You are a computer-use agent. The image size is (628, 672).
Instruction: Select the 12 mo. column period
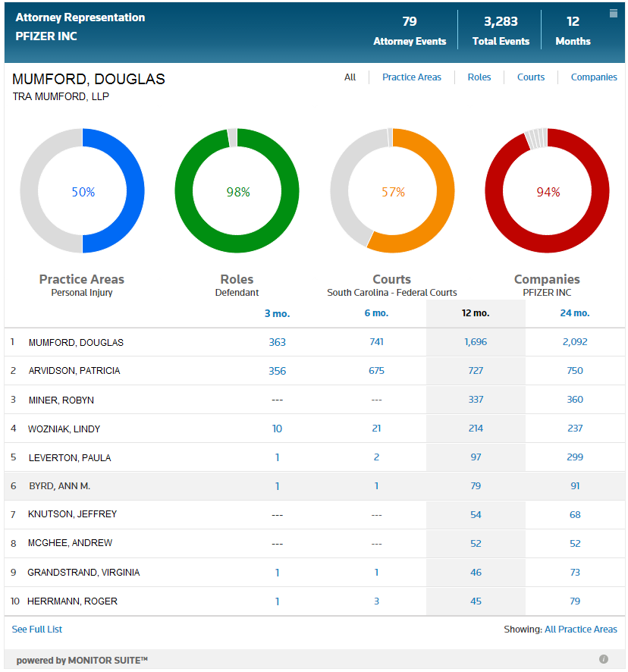pyautogui.click(x=476, y=312)
